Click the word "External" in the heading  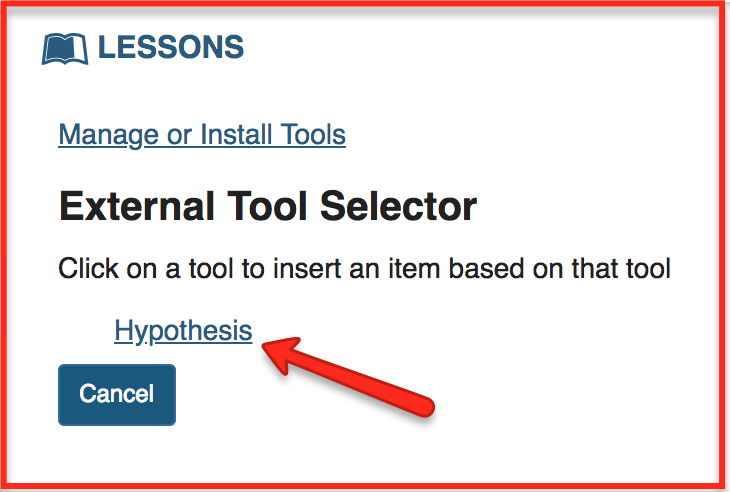pyautogui.click(x=129, y=207)
